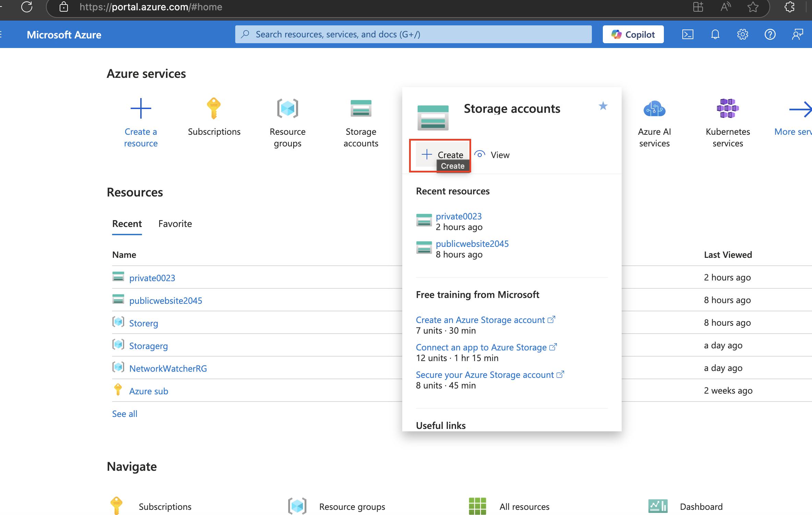Open the NetworkWatcherRG resource group
The image size is (812, 515).
[168, 368]
